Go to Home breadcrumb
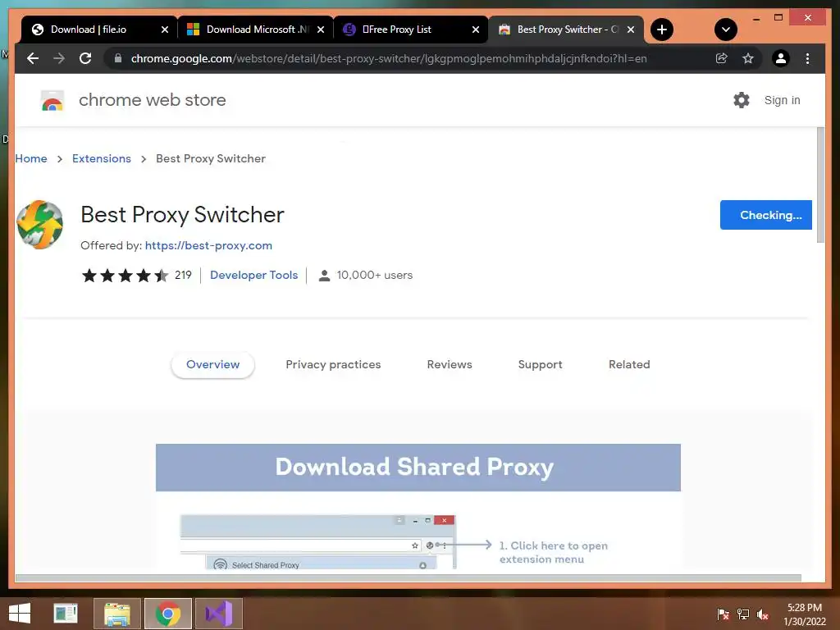This screenshot has width=840, height=630. (x=31, y=158)
